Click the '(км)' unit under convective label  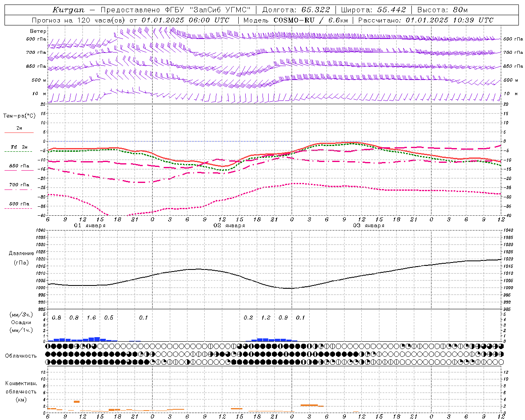point(21,399)
